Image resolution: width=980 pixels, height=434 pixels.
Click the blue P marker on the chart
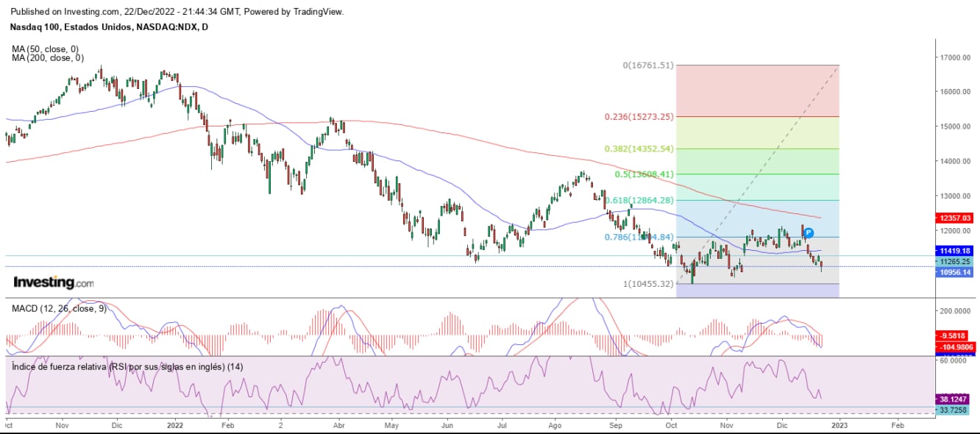click(x=808, y=232)
